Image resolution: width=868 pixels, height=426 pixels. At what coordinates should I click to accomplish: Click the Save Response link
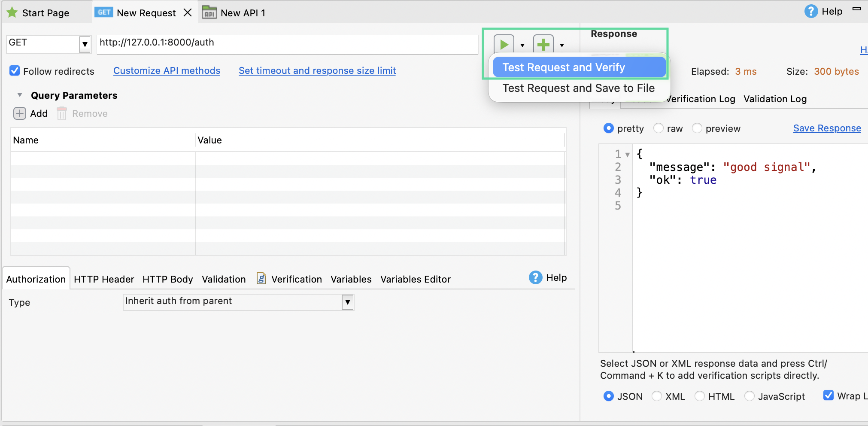(x=827, y=128)
